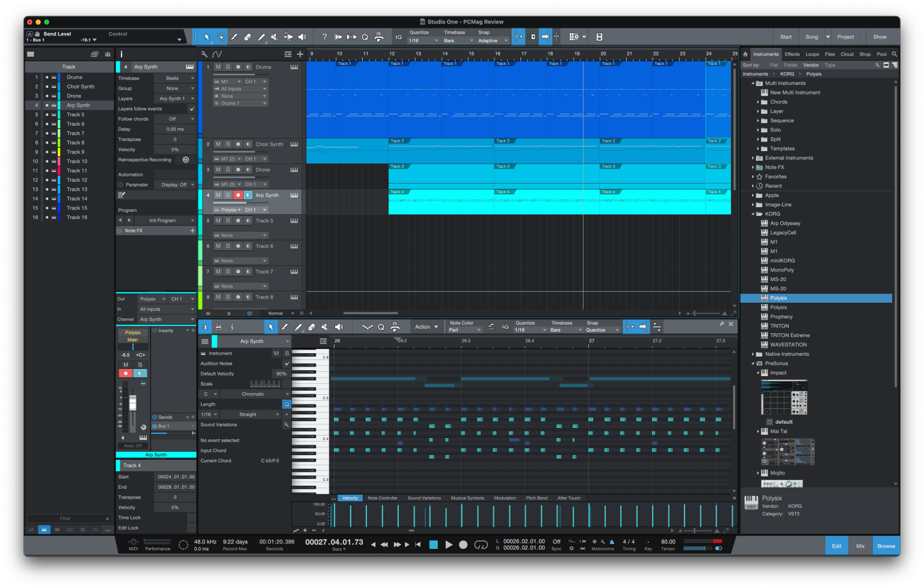Adjust the Arp Synth channel volume fader

(x=133, y=403)
